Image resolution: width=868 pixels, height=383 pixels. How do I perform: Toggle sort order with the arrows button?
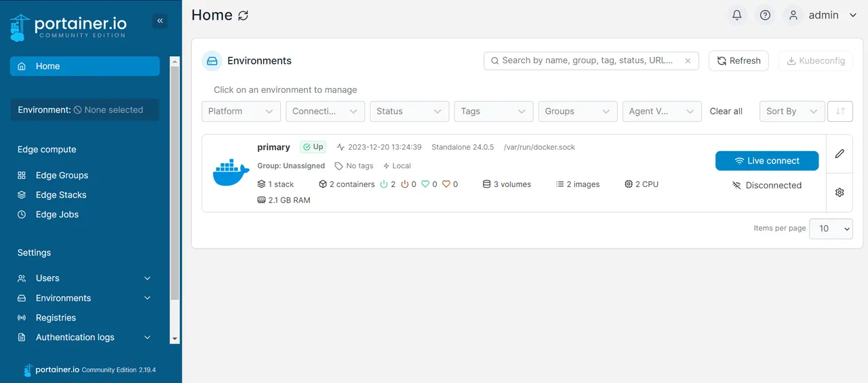[840, 111]
